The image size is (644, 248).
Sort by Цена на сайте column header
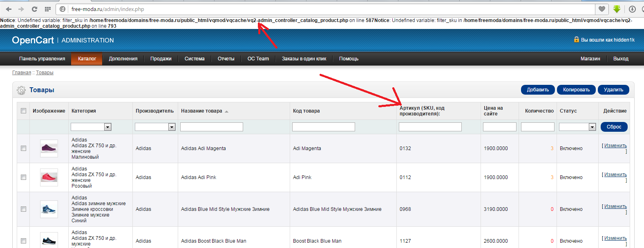[493, 111]
